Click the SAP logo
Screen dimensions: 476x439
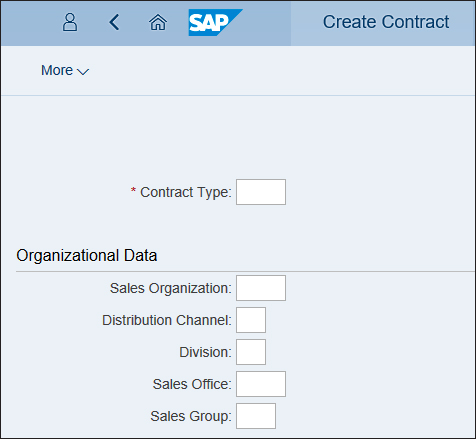[x=215, y=22]
